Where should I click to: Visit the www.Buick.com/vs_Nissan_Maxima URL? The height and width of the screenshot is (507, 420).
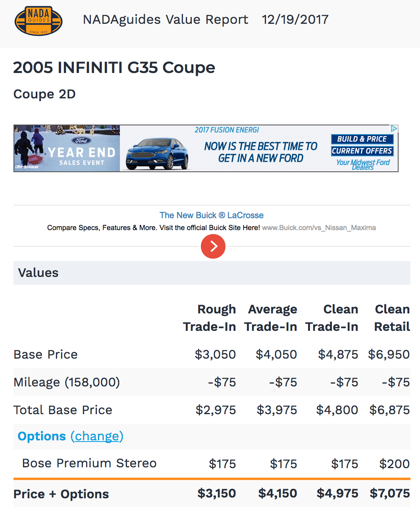319,228
